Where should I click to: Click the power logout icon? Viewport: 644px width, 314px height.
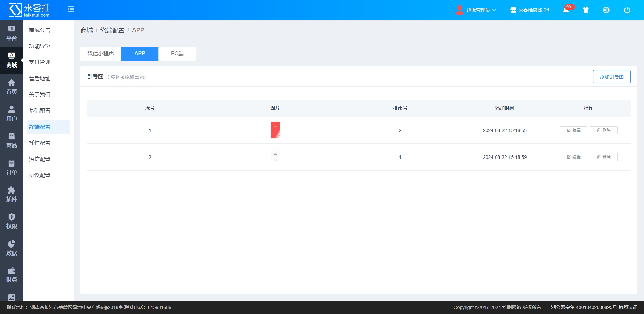point(627,10)
